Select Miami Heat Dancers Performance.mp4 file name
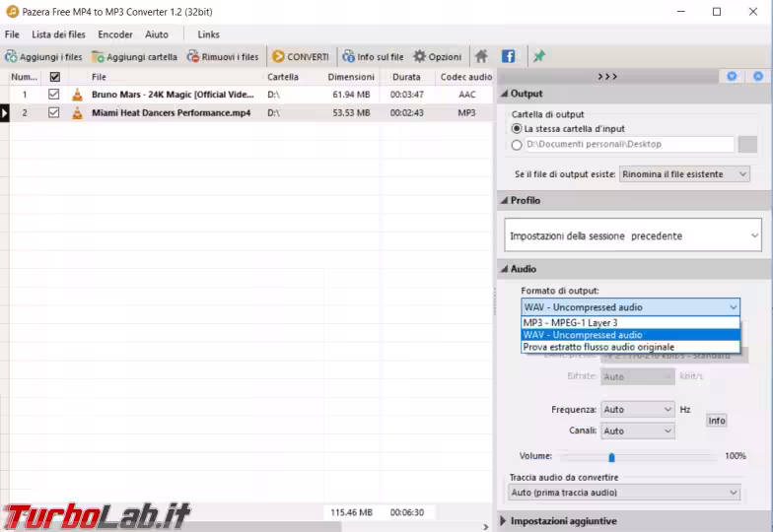773x532 pixels. [x=172, y=112]
